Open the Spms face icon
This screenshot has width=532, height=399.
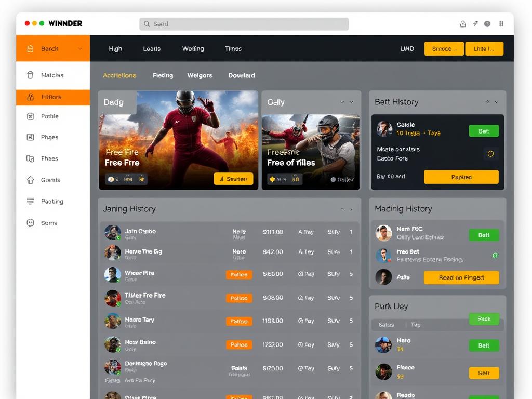click(x=30, y=223)
